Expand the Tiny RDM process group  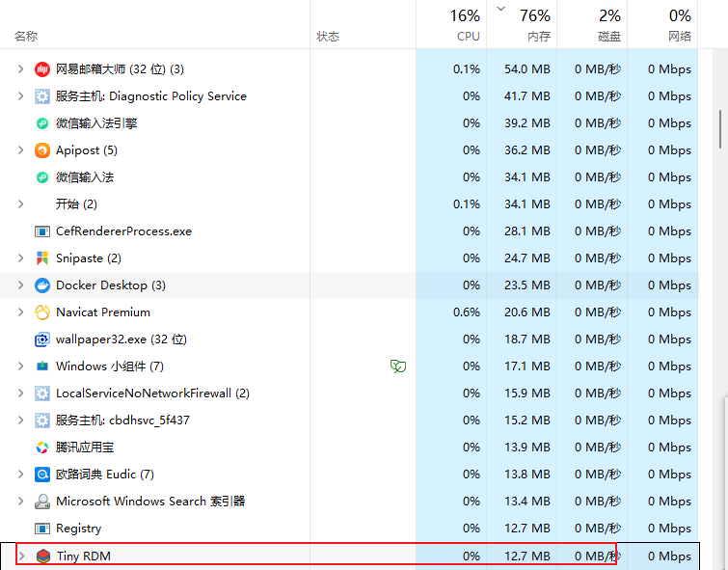click(21, 556)
